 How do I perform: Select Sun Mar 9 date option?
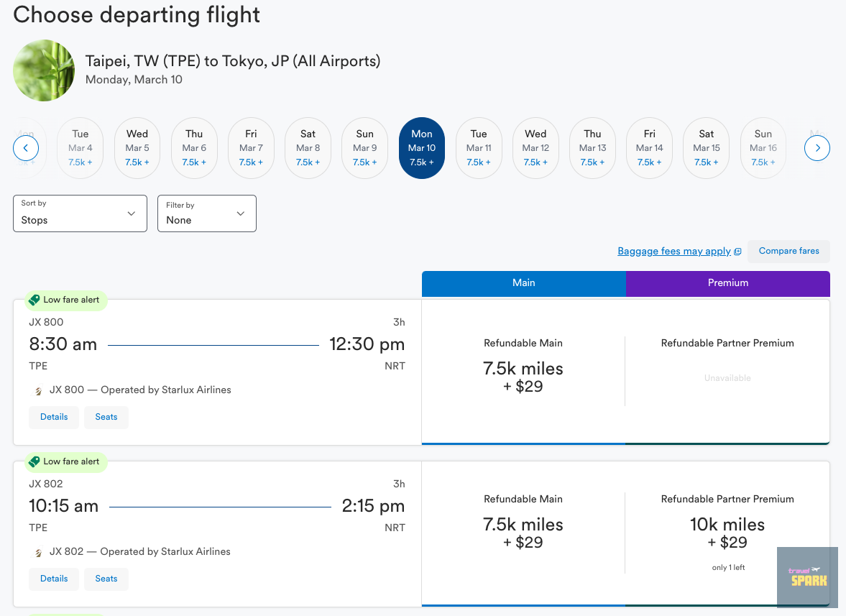[364, 148]
